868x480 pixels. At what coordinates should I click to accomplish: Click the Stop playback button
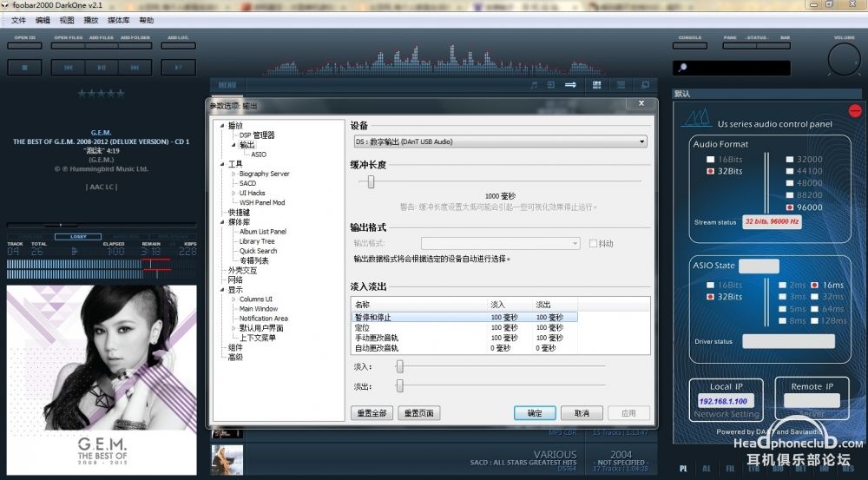tap(24, 68)
